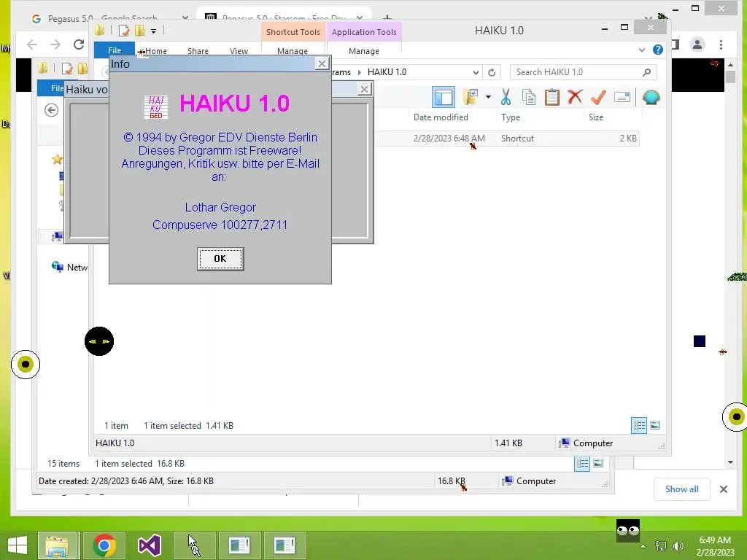
Task: Click the HAIKU GED logo icon in Info
Action: (156, 106)
